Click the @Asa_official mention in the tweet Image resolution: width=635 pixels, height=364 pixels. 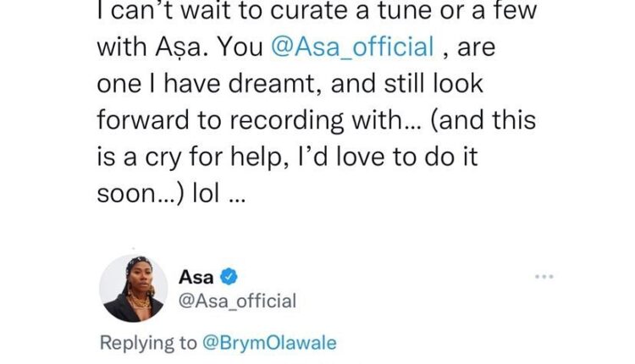(352, 48)
